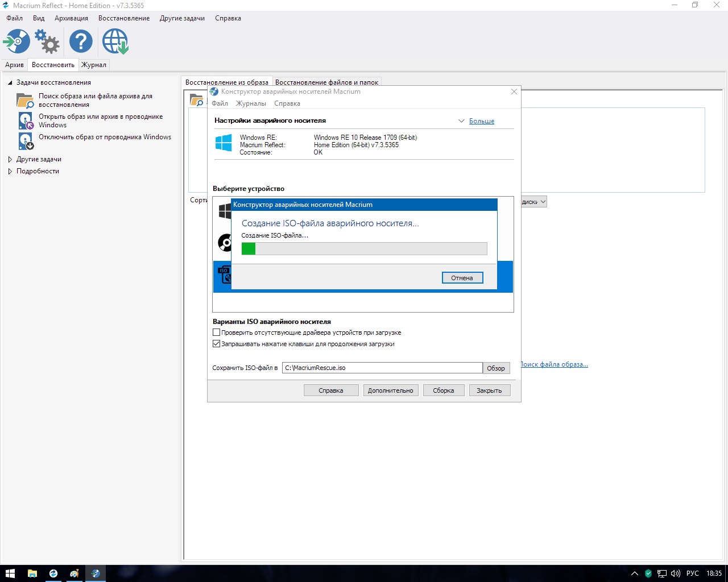The height and width of the screenshot is (582, 728).
Task: Click the Обзор browse button
Action: click(496, 368)
